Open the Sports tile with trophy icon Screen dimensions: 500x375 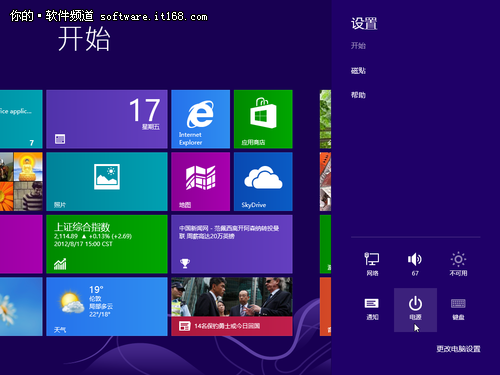coord(232,244)
